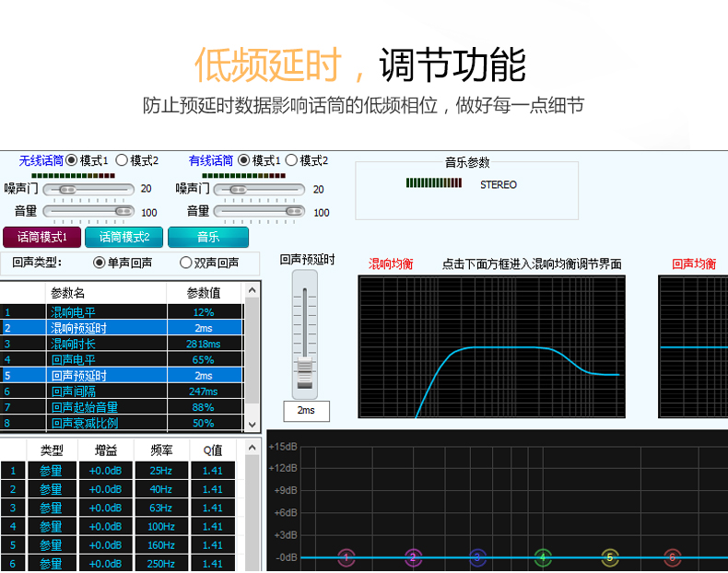Click the 40Hz frequency cell
The image size is (728, 573).
(x=161, y=489)
